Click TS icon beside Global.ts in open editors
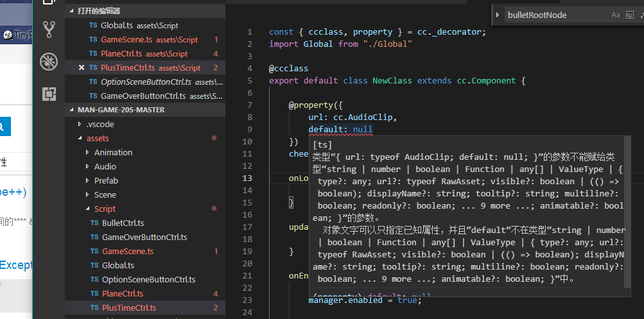The width and height of the screenshot is (644, 319). click(94, 25)
